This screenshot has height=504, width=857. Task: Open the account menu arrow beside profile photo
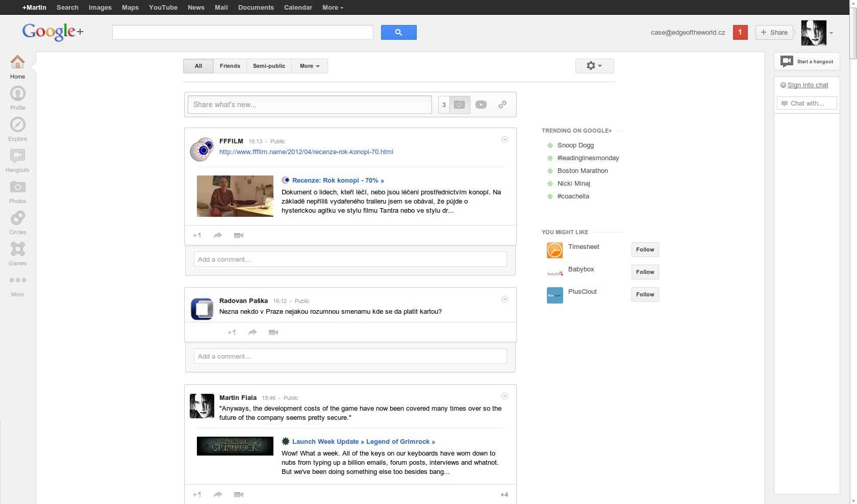tap(831, 33)
